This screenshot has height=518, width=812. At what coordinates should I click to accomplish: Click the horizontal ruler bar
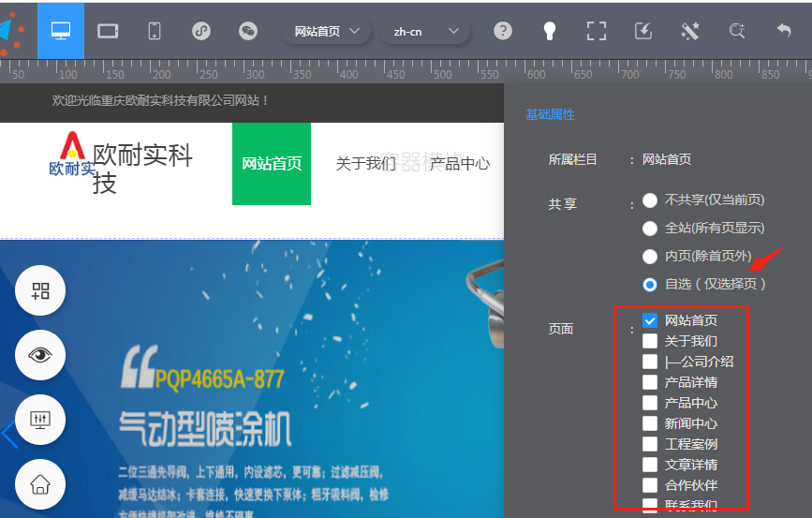[x=406, y=71]
